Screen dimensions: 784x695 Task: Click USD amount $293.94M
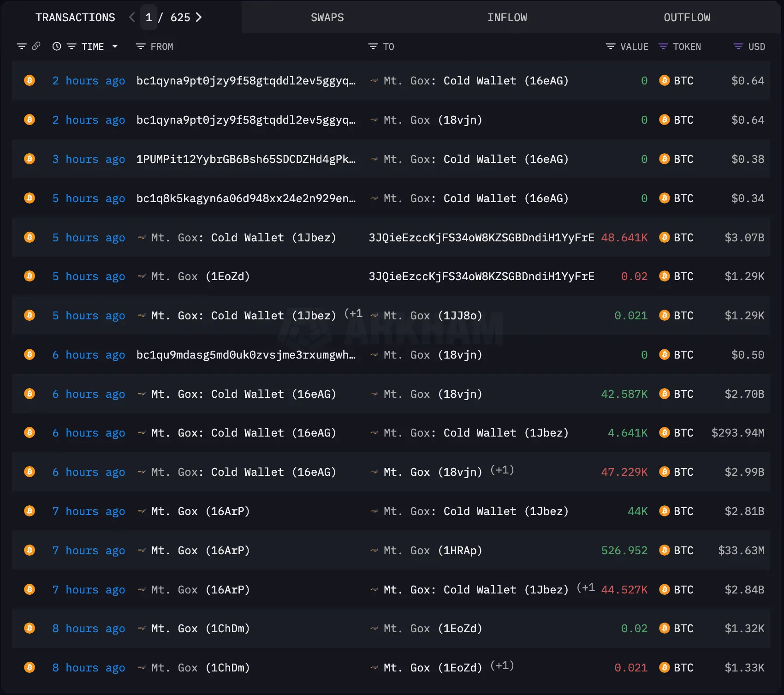(x=737, y=433)
